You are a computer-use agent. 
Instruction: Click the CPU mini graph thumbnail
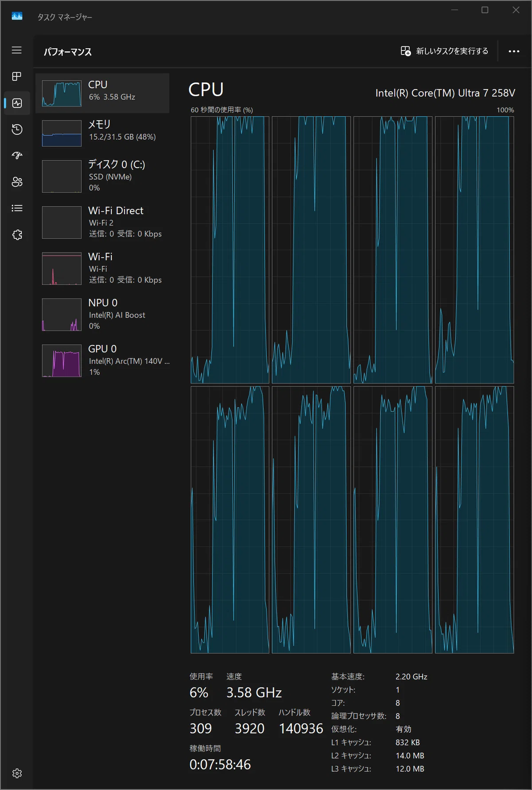pos(62,93)
